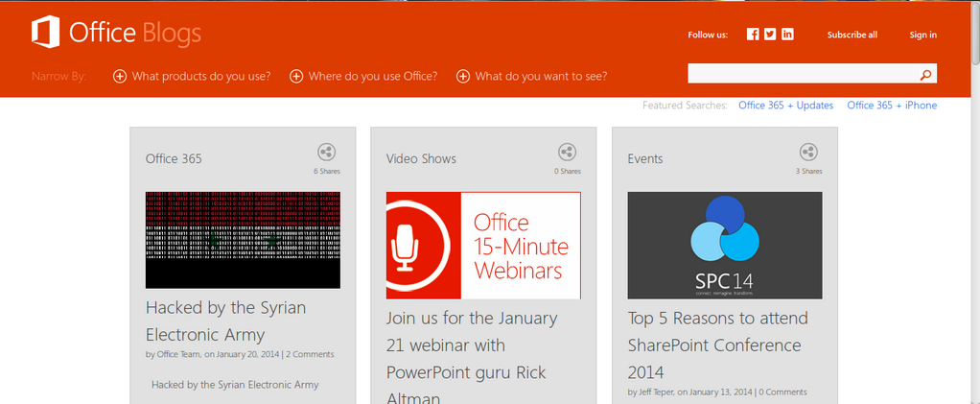Screen dimensions: 980x404
Task: Focus the blog search text box
Action: (x=801, y=75)
